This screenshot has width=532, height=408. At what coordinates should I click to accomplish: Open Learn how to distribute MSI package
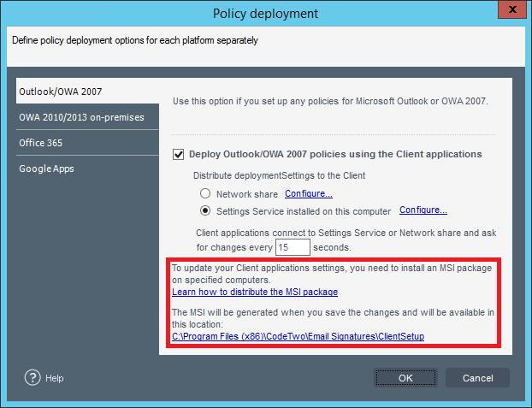(255, 292)
